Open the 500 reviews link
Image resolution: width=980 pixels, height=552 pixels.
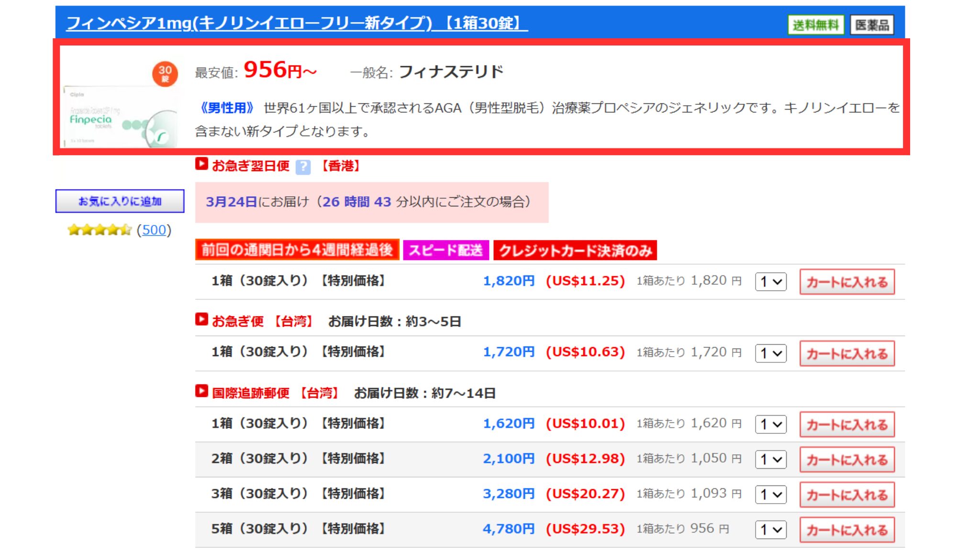pos(154,230)
